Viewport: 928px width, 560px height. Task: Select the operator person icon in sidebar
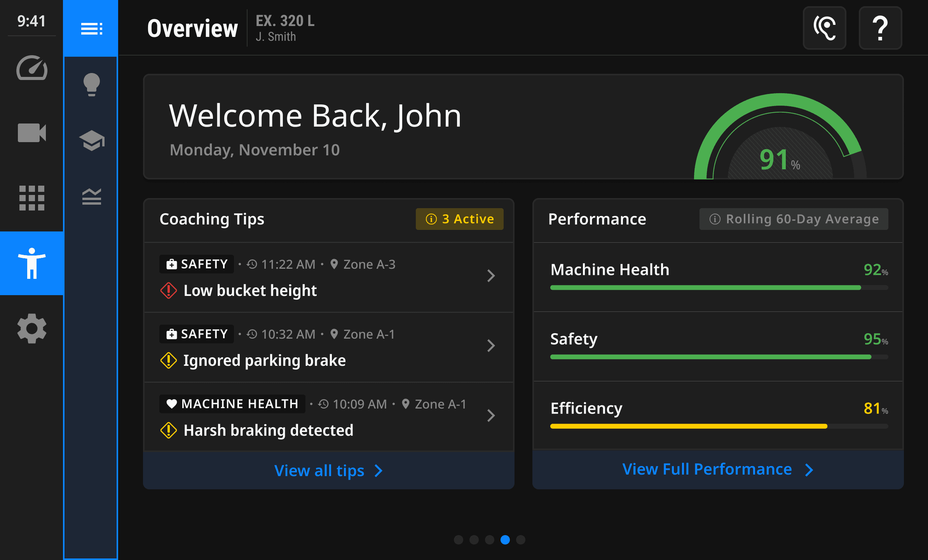(x=32, y=263)
